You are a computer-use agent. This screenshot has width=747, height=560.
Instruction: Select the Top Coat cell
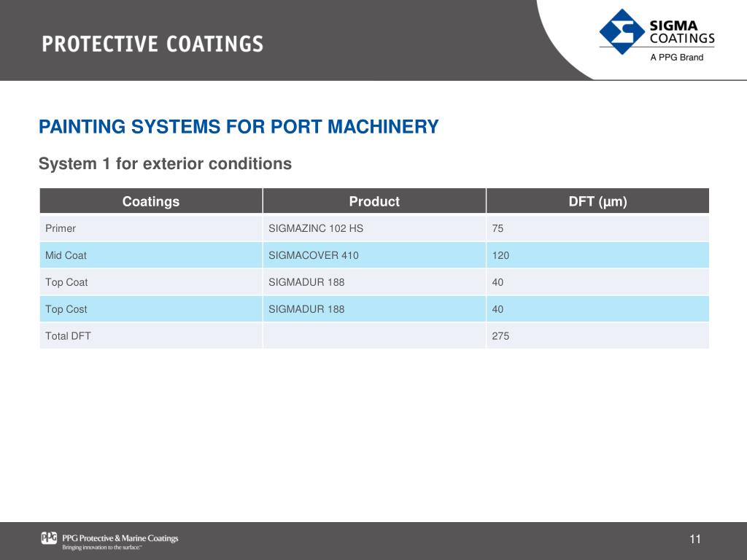click(x=151, y=282)
